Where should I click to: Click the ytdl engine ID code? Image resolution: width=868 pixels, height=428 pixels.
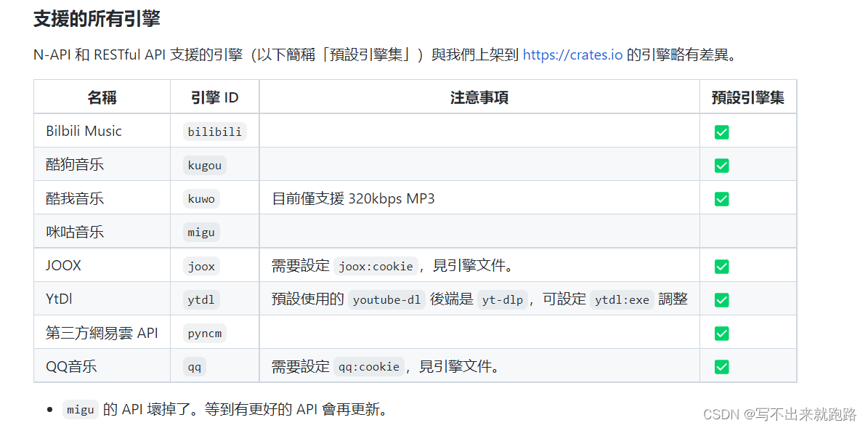(201, 300)
